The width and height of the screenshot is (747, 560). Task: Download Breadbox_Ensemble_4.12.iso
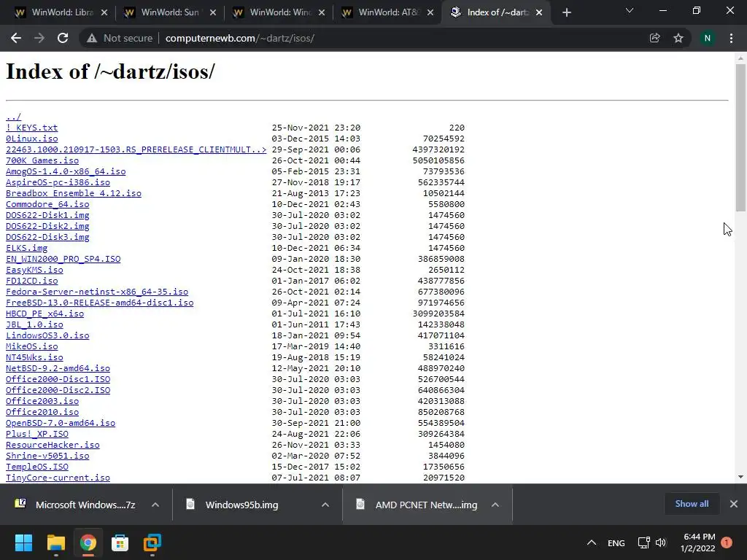(74, 193)
